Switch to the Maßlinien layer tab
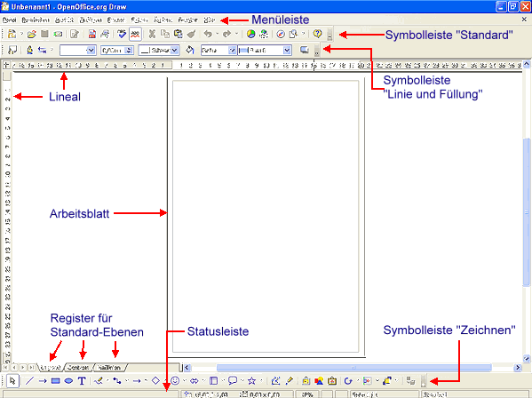 point(109,368)
